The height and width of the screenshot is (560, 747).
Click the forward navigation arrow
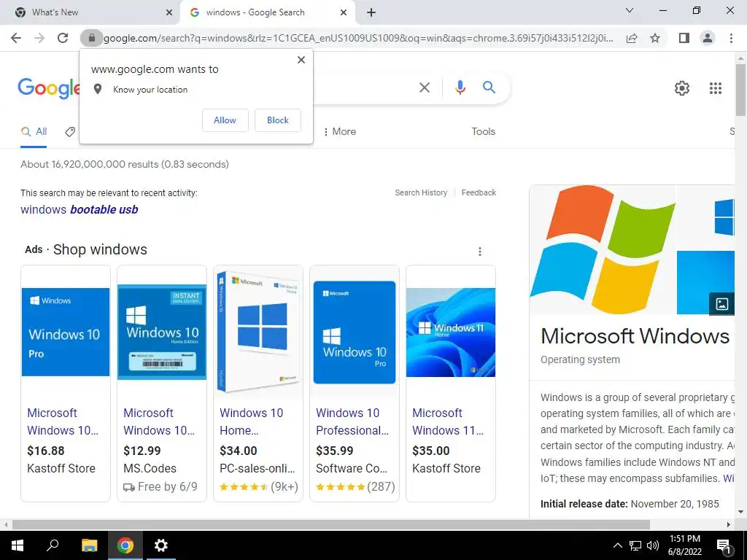tap(39, 38)
